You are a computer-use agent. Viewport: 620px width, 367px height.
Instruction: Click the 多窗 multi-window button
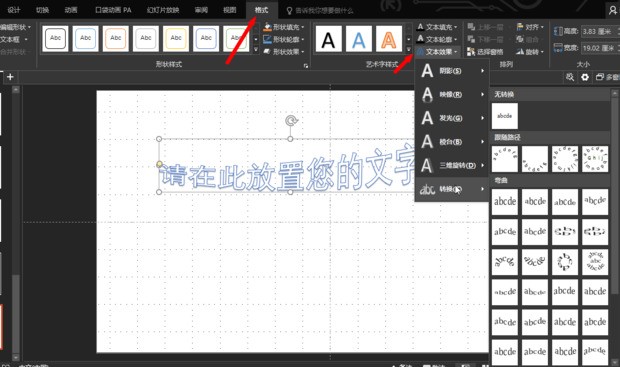click(607, 77)
